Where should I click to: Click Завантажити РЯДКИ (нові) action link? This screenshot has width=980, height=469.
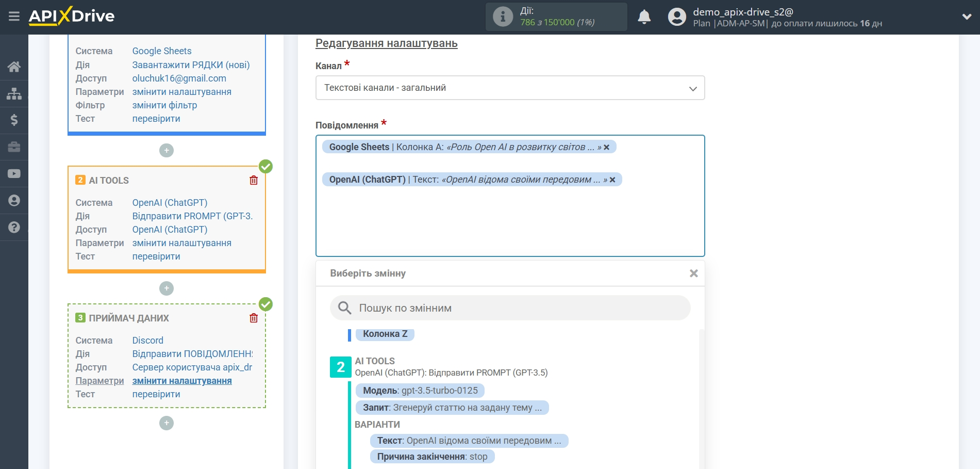[x=191, y=65]
